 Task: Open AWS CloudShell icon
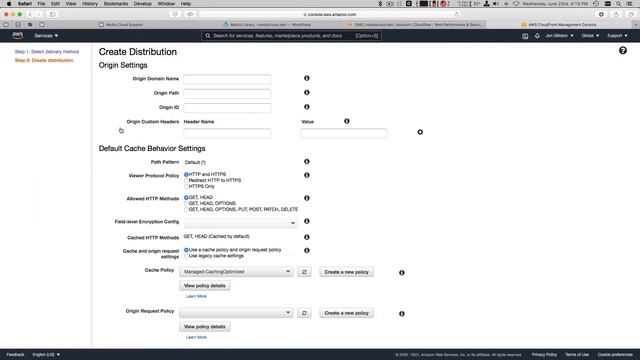point(525,36)
